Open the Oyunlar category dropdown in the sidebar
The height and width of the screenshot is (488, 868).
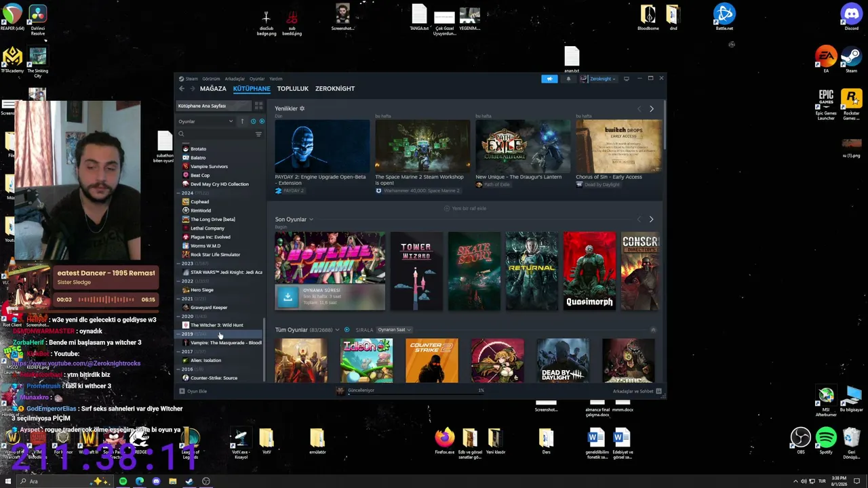pos(205,121)
